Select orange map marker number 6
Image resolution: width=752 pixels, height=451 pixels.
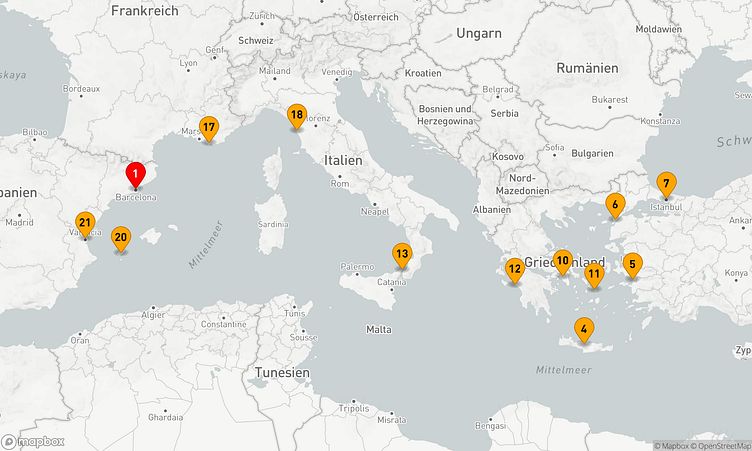click(x=616, y=205)
